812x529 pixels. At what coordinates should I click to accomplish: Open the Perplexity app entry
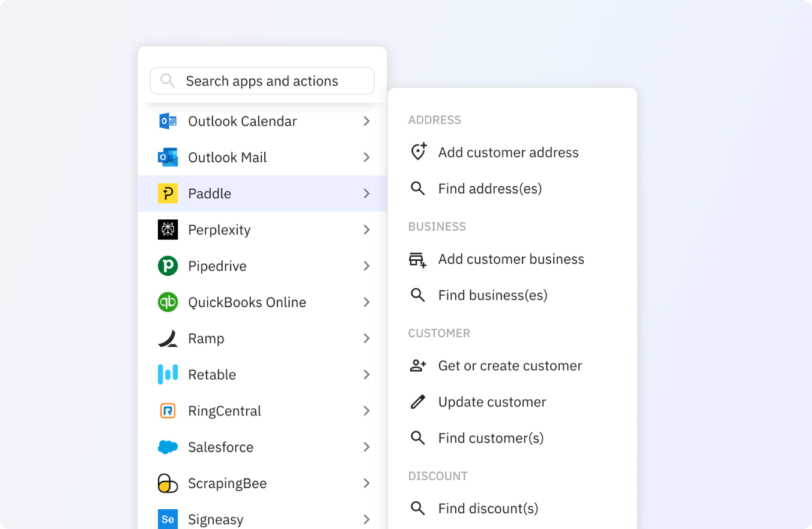point(262,230)
